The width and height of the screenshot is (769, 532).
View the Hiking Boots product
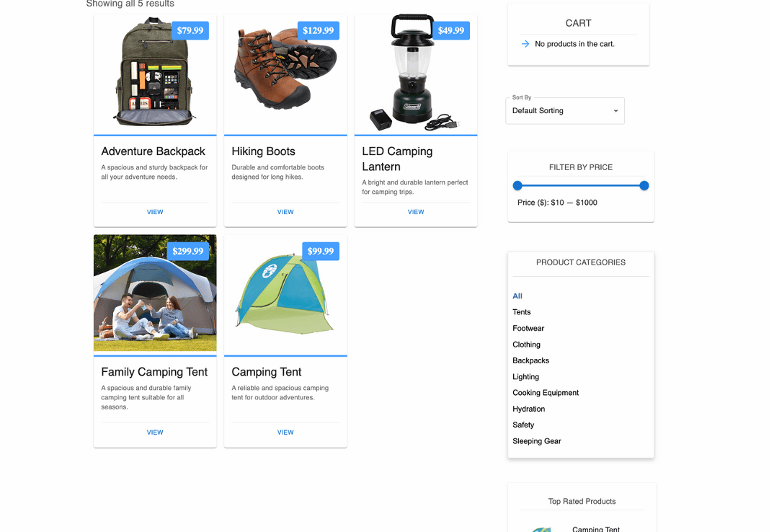point(285,212)
